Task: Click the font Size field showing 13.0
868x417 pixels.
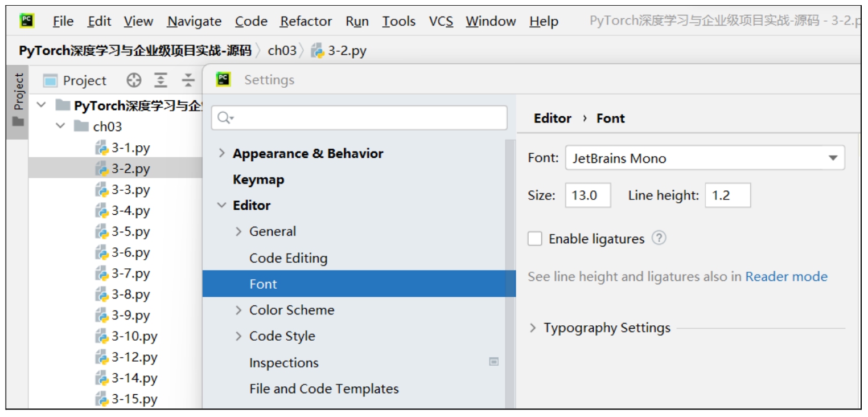Action: point(588,195)
